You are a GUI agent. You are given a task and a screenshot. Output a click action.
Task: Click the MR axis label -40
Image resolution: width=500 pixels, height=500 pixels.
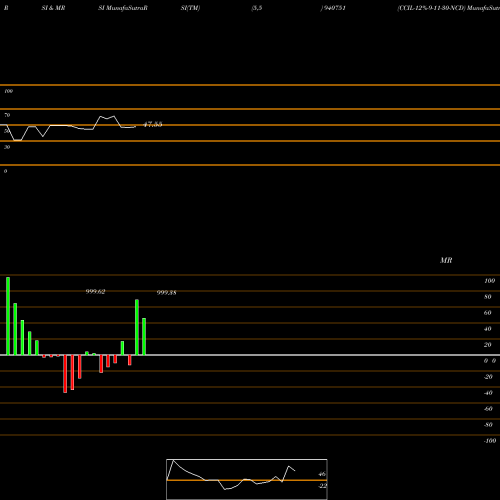point(488,393)
